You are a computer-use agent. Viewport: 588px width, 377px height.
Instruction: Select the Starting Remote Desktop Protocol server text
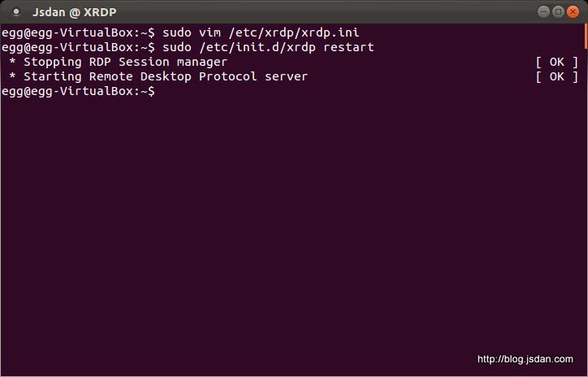click(x=166, y=76)
